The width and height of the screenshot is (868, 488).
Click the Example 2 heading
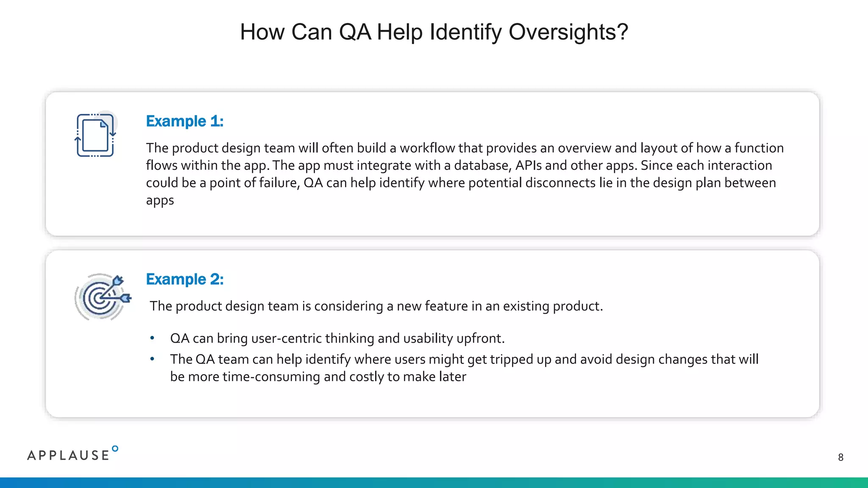tap(184, 279)
